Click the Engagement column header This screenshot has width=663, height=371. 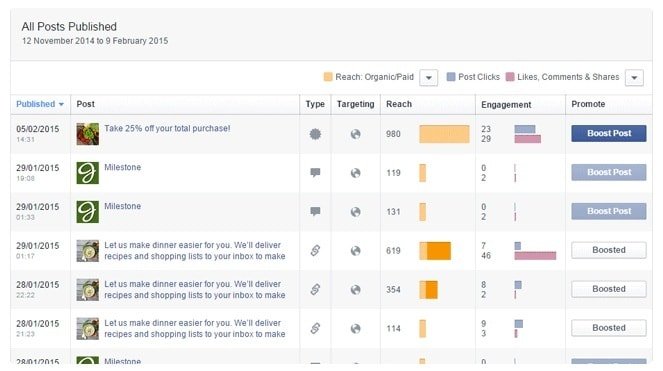point(506,104)
